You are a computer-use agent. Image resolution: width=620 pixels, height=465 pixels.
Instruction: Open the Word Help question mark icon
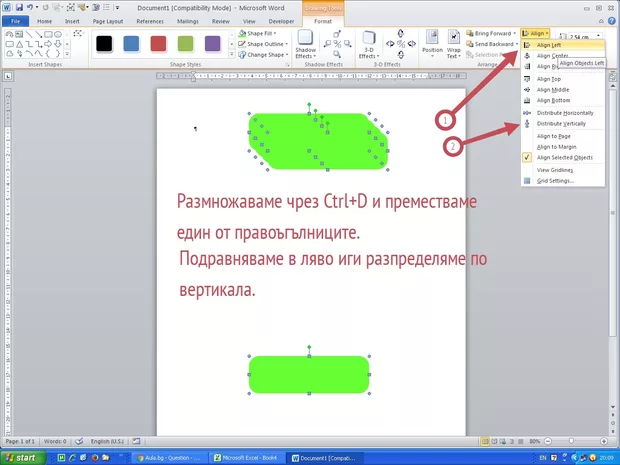[611, 21]
